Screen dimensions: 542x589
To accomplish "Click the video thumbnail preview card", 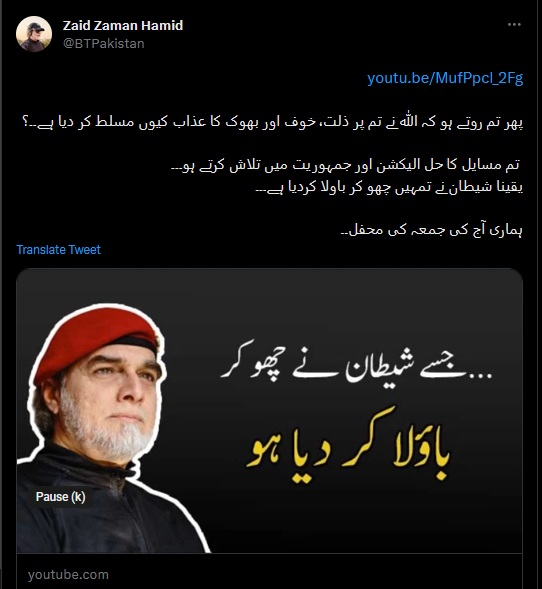I will 269,411.
